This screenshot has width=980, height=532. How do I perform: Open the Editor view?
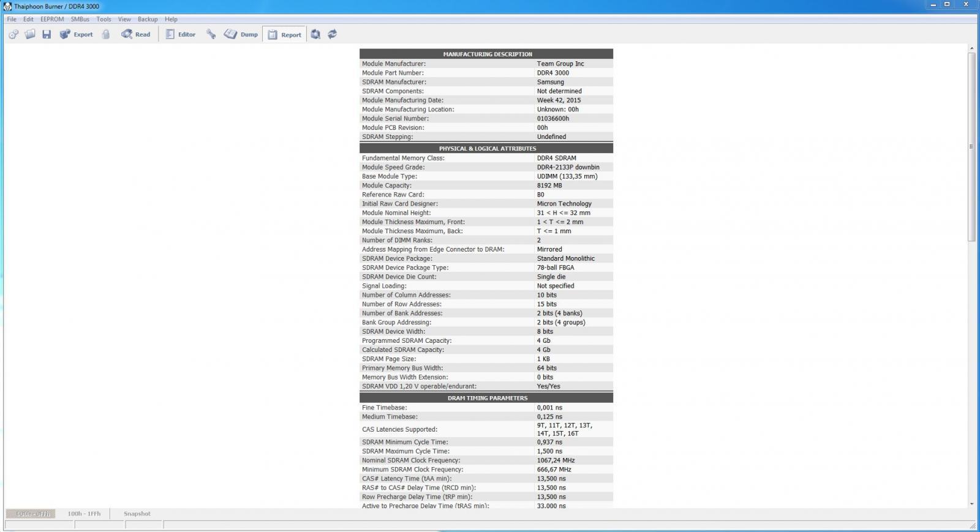[181, 34]
